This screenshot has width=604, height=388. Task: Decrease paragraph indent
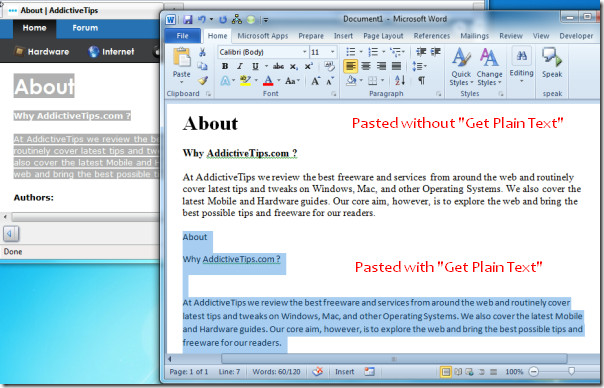tap(421, 52)
